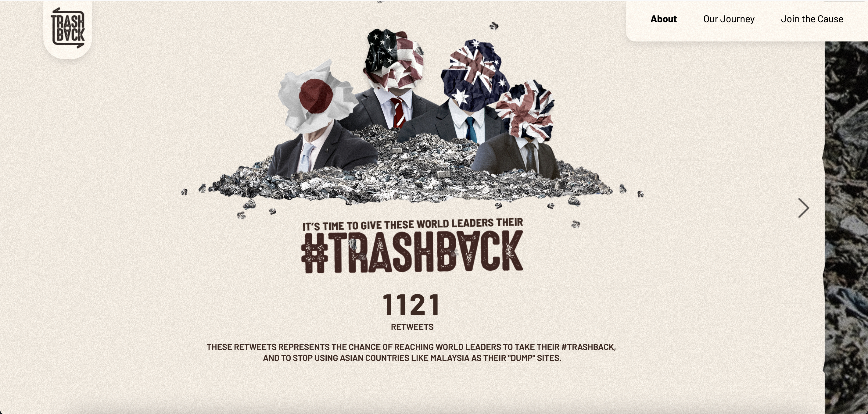Open the About menu item

point(663,19)
